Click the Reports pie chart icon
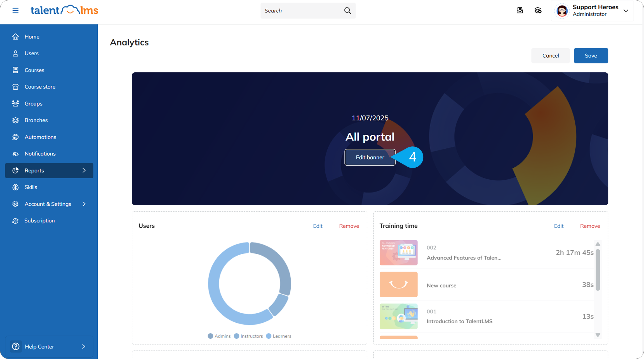 pos(15,170)
